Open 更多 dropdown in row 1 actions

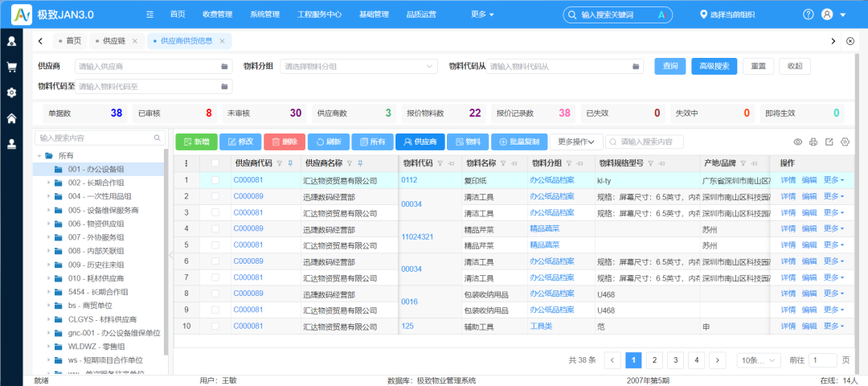[x=833, y=180]
